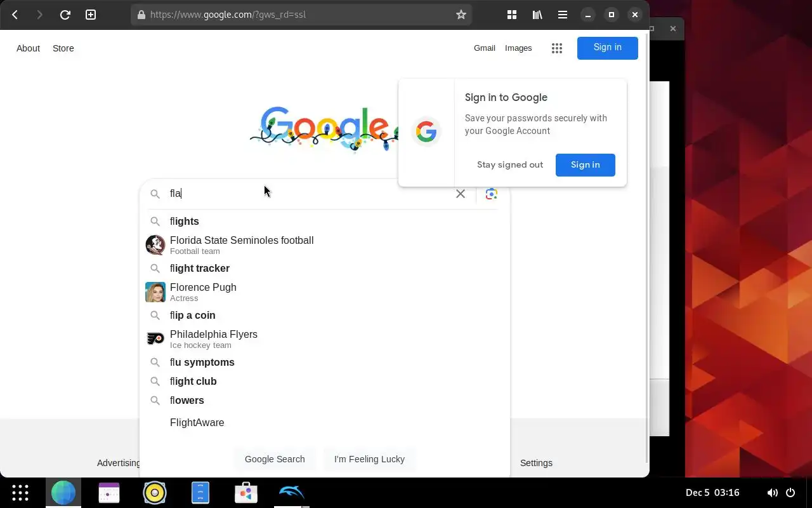The image size is (812, 508).
Task: Click the Google holiday doodle logo
Action: [324, 130]
